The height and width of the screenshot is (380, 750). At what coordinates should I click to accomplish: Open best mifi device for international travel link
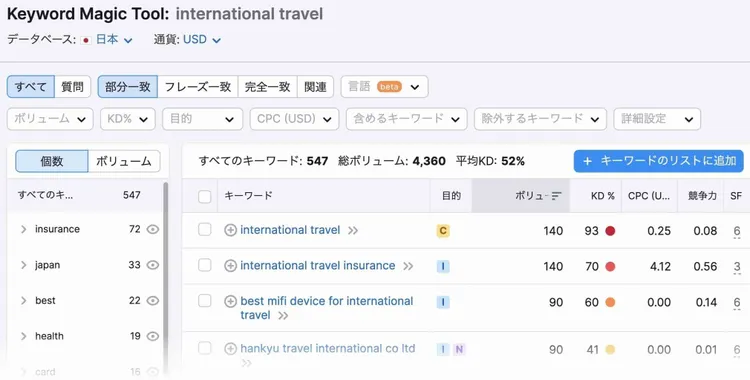pos(327,308)
